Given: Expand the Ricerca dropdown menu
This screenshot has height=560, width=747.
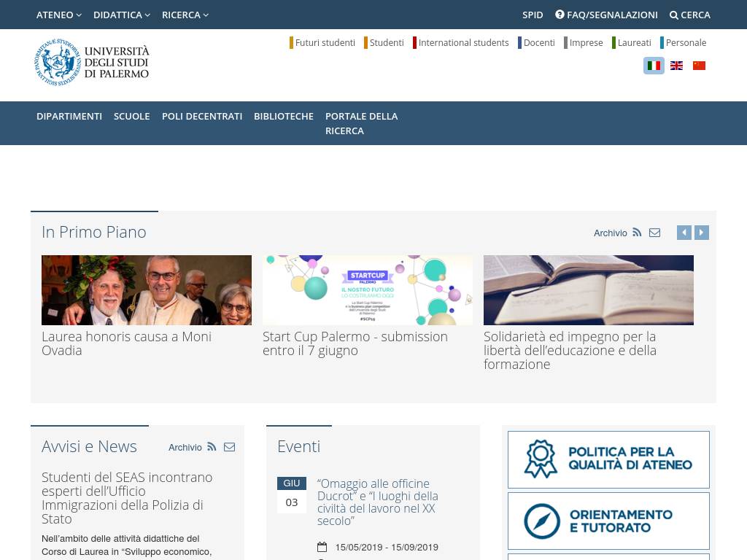Looking at the screenshot, I should pos(185,15).
